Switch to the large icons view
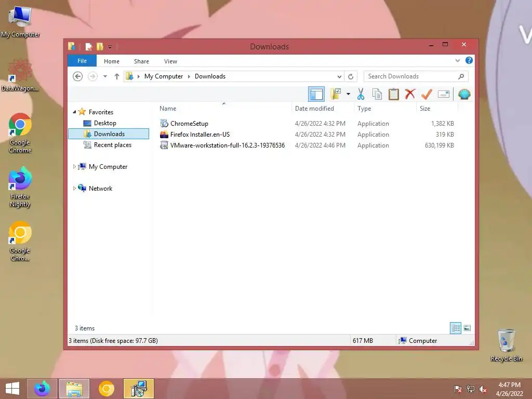The image size is (532, 399). click(467, 328)
